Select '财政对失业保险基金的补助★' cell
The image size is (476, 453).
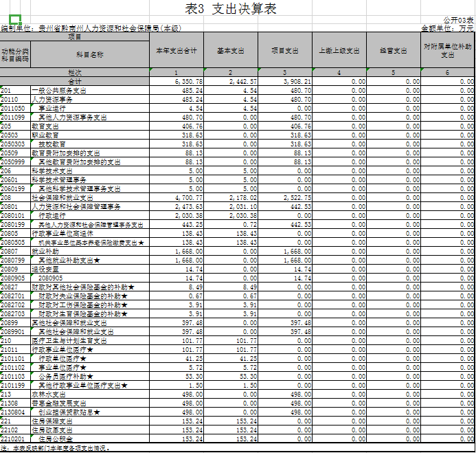point(90,296)
